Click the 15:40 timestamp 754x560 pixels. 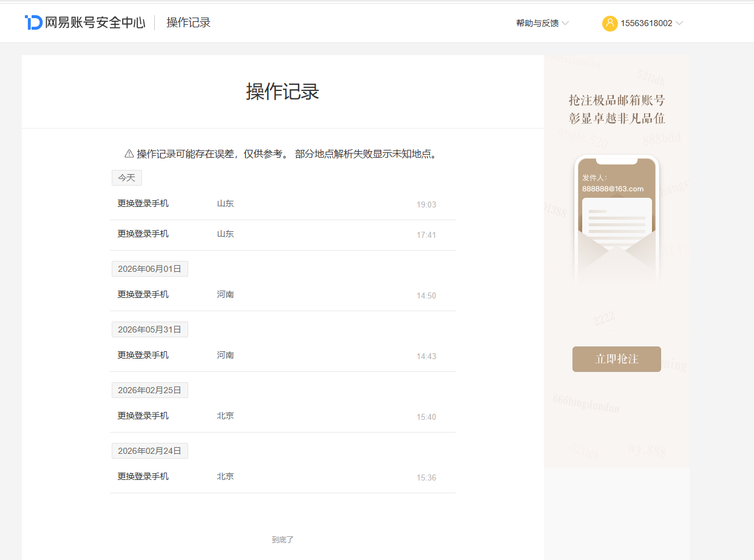426,417
